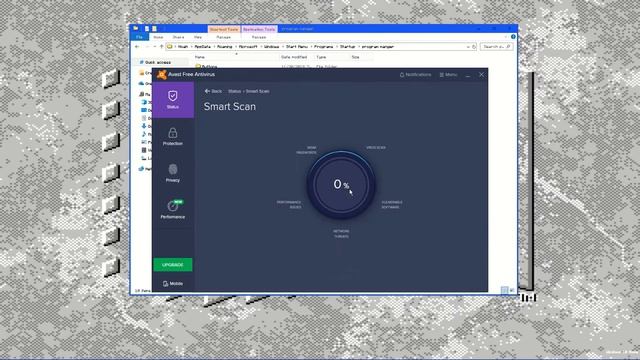Open the Avast Menu
Viewport: 640px width, 360px height.
click(x=448, y=75)
